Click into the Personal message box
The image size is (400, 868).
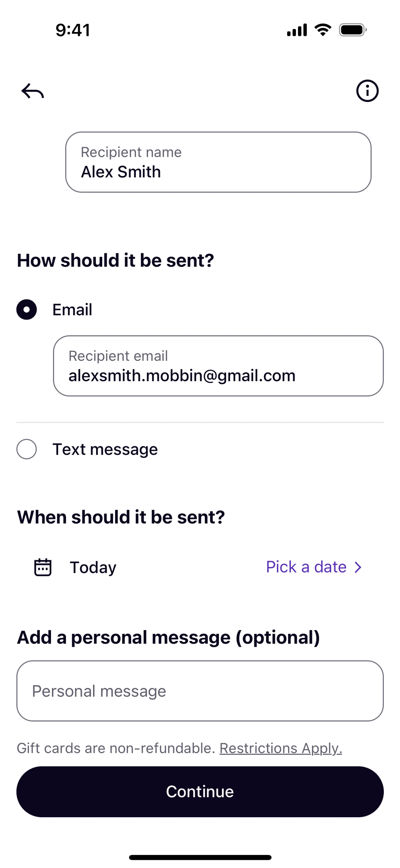200,691
